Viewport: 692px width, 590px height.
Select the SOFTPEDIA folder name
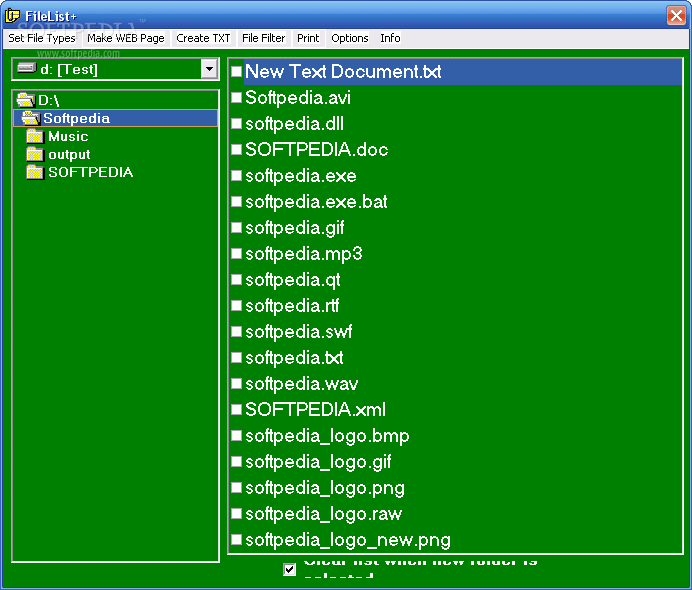tap(90, 172)
